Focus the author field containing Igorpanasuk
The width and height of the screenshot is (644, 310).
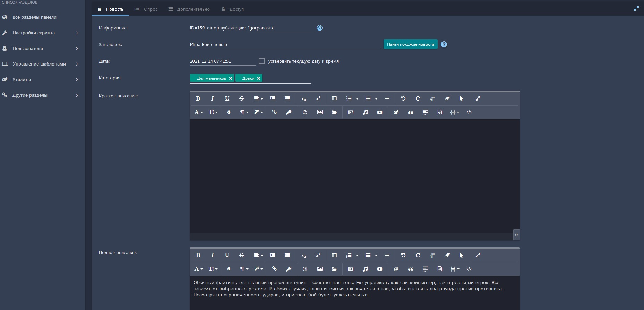281,28
